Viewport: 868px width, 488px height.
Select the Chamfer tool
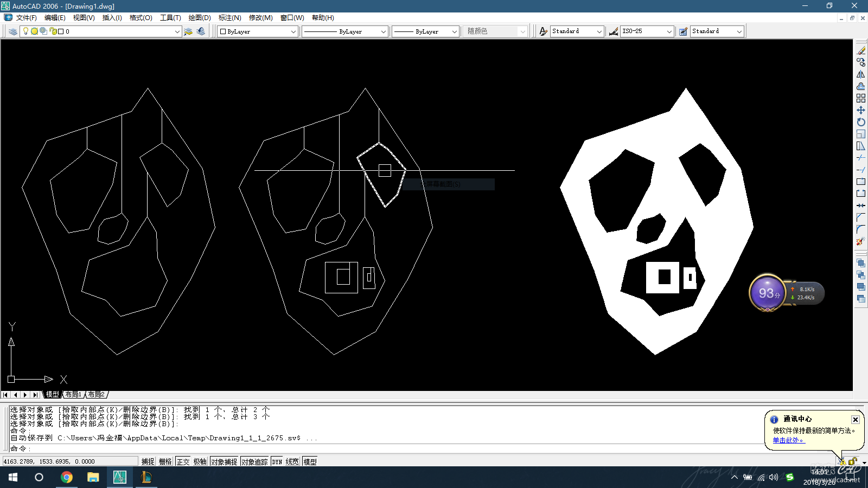click(861, 217)
